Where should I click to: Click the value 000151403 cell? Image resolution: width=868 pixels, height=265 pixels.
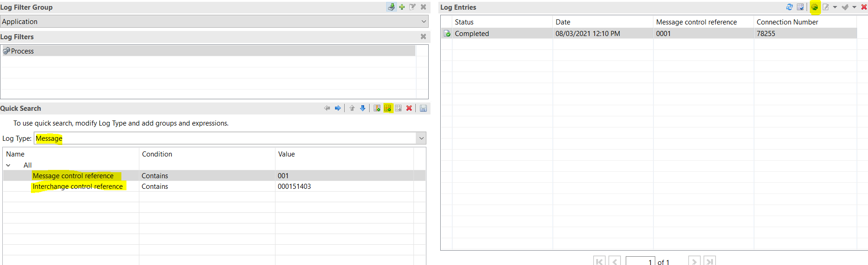(294, 186)
